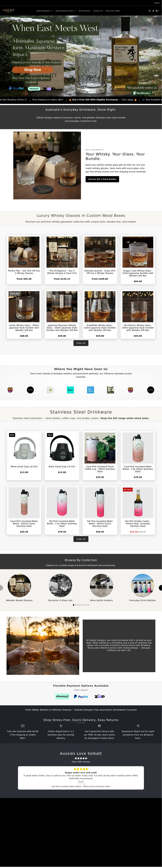Click the Solkatt Designs logo
Image resolution: width=162 pixels, height=868 pixels.
pyautogui.click(x=8, y=10)
